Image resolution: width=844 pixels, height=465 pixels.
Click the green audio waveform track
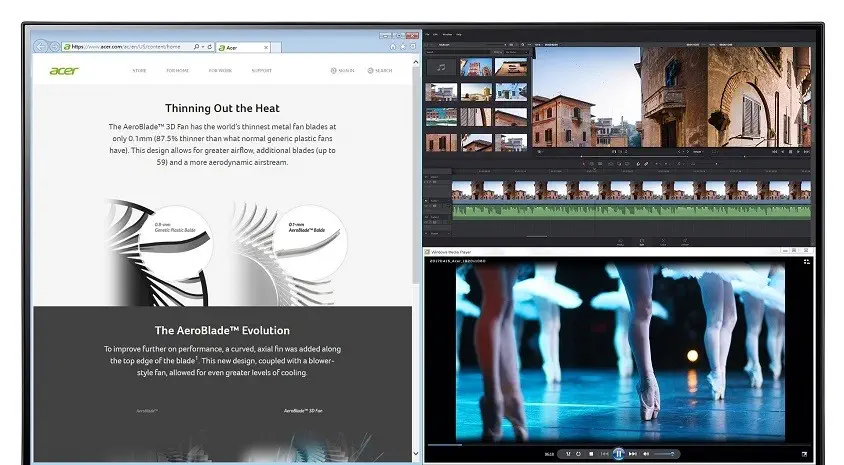[x=631, y=211]
